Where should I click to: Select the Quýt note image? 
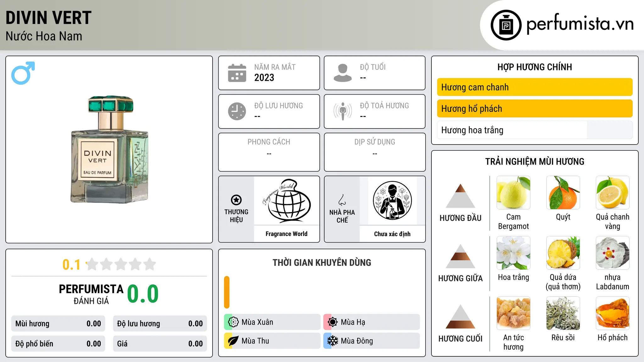click(x=563, y=193)
